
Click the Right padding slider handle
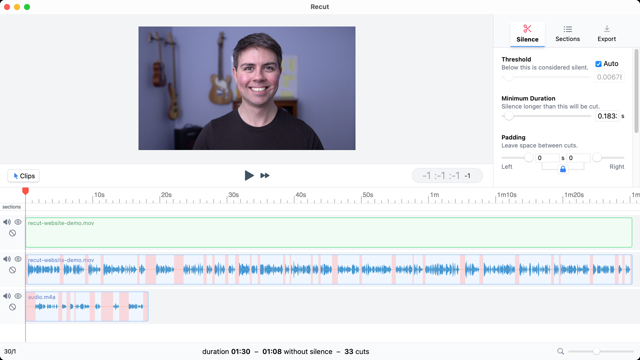[597, 157]
